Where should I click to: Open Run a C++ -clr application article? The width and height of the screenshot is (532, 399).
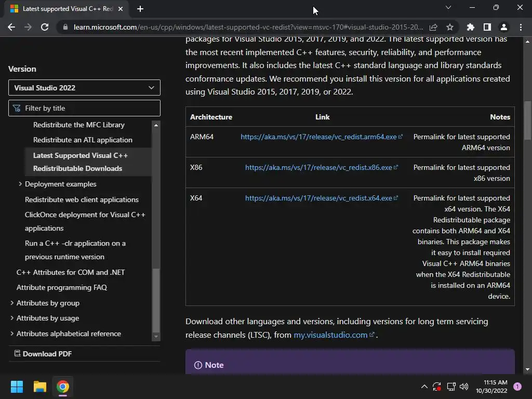(x=75, y=250)
